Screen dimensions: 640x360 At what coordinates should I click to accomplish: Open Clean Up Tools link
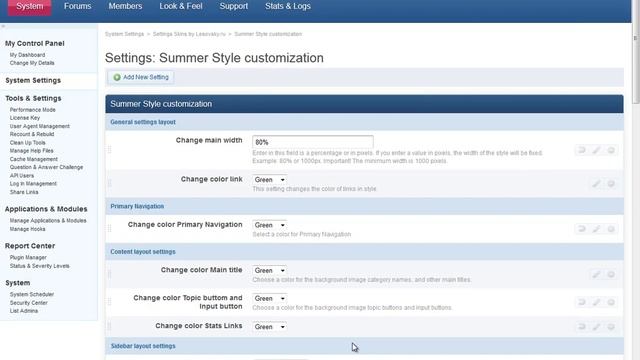[x=28, y=142]
